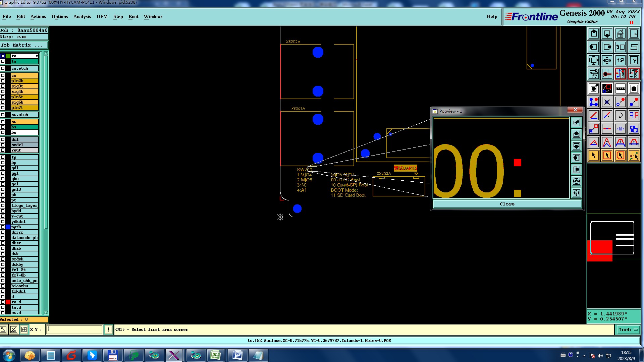Click the grid snap button near X Y

[x=24, y=329]
